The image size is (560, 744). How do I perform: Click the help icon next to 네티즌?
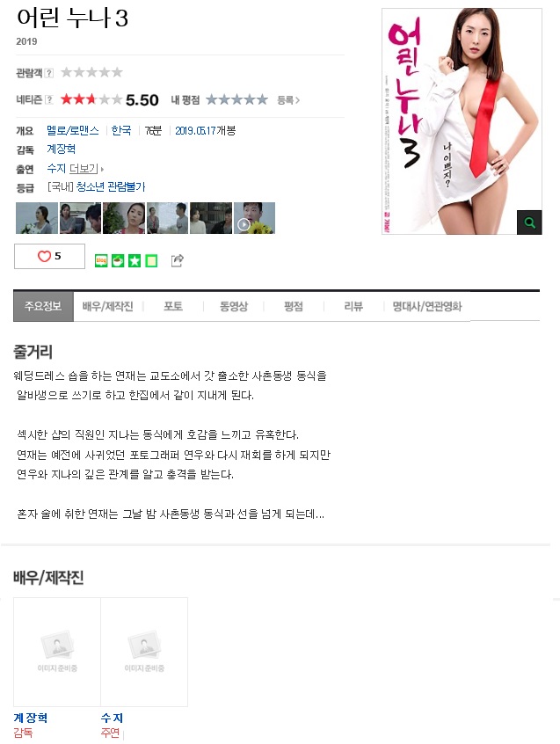click(x=49, y=99)
